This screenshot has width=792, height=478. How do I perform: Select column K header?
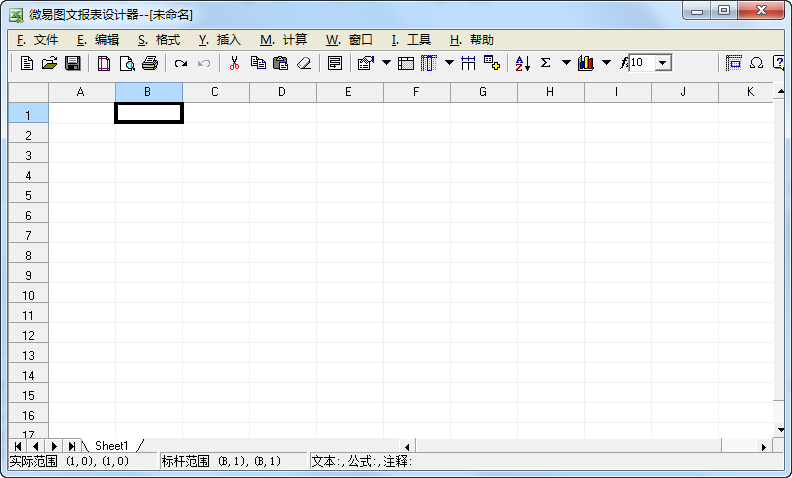[x=746, y=92]
